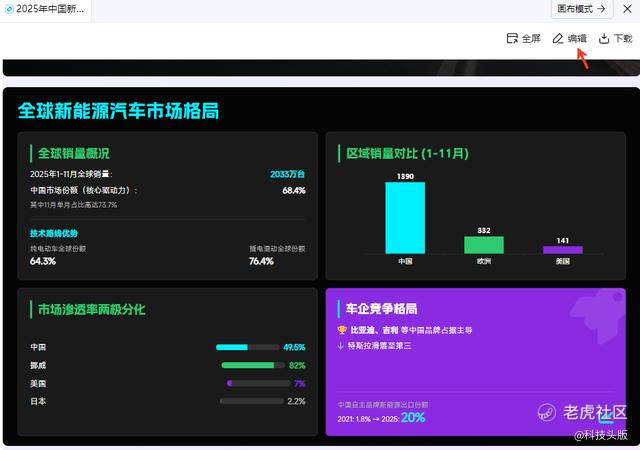Click the 挪威 penetration progress bar 82%
The width and height of the screenshot is (640, 450).
tap(253, 365)
